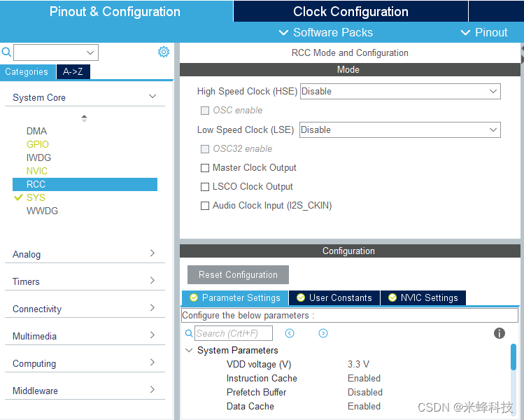Open the Pinout menu
Viewport: 524px width, 420px height.
click(484, 32)
